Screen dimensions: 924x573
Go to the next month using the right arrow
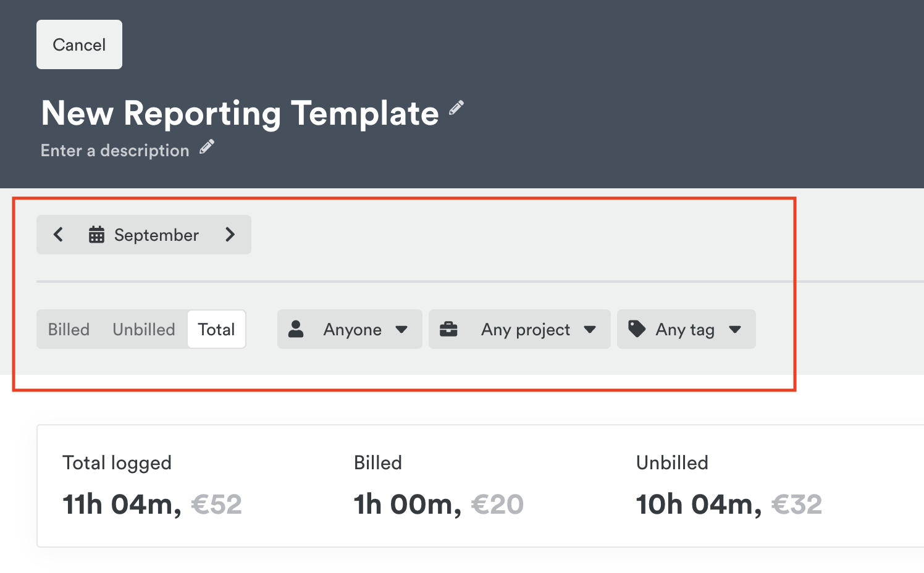(230, 235)
